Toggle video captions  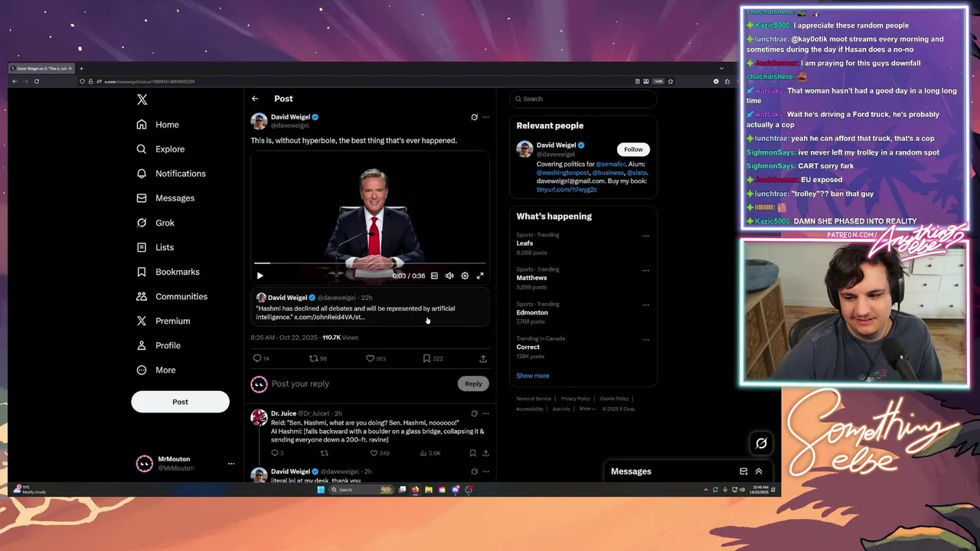tap(434, 275)
